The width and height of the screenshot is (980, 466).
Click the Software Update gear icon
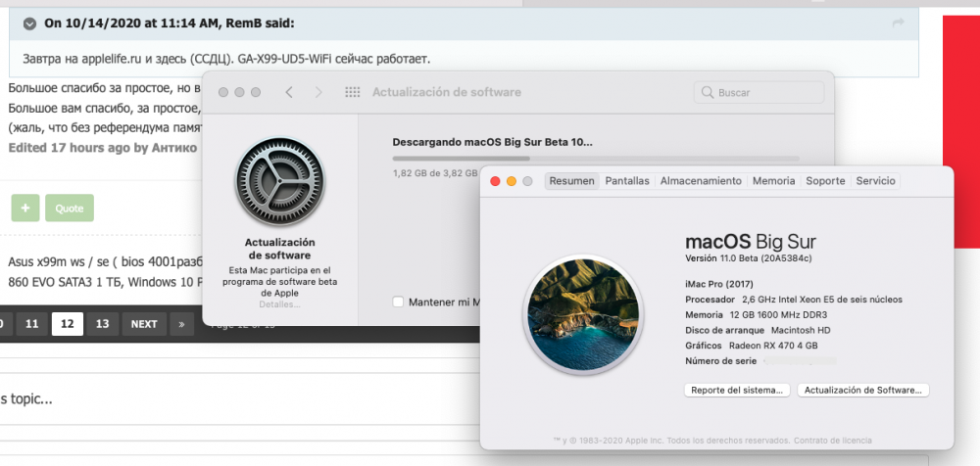279,181
